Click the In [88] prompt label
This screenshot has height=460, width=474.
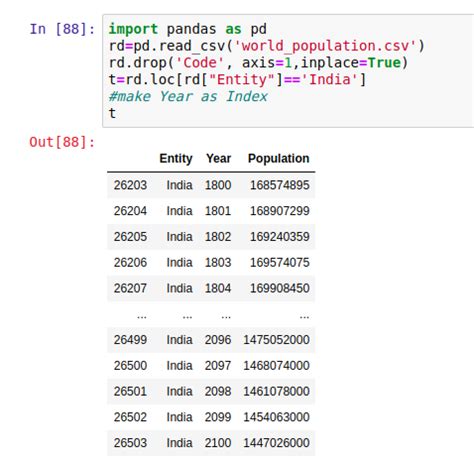tap(62, 29)
